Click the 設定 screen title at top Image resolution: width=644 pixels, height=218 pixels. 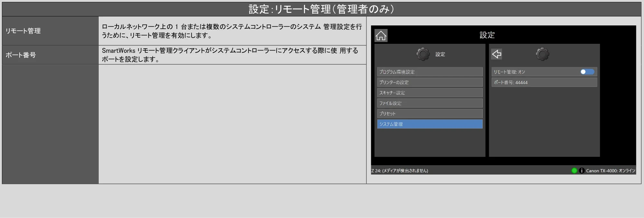pos(487,35)
